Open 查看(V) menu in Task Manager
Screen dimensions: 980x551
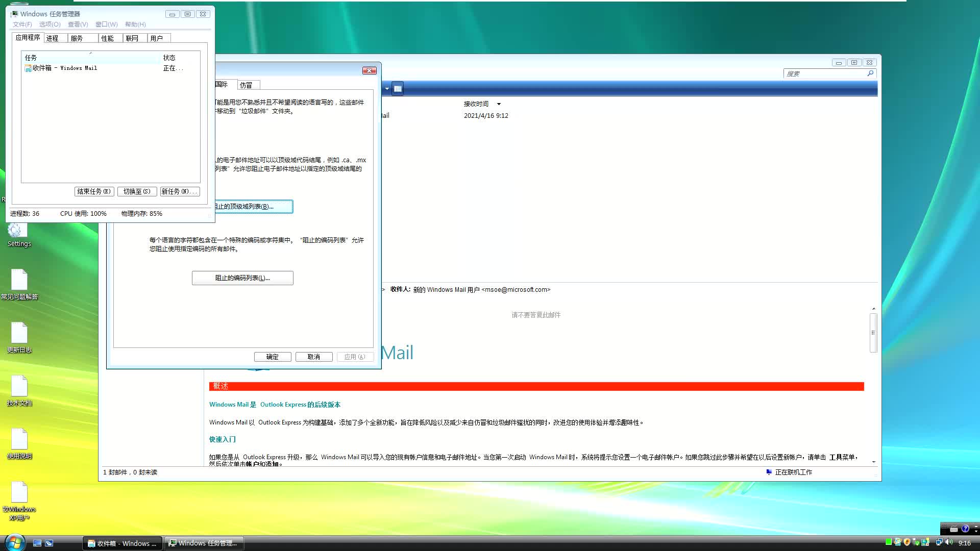(x=78, y=24)
